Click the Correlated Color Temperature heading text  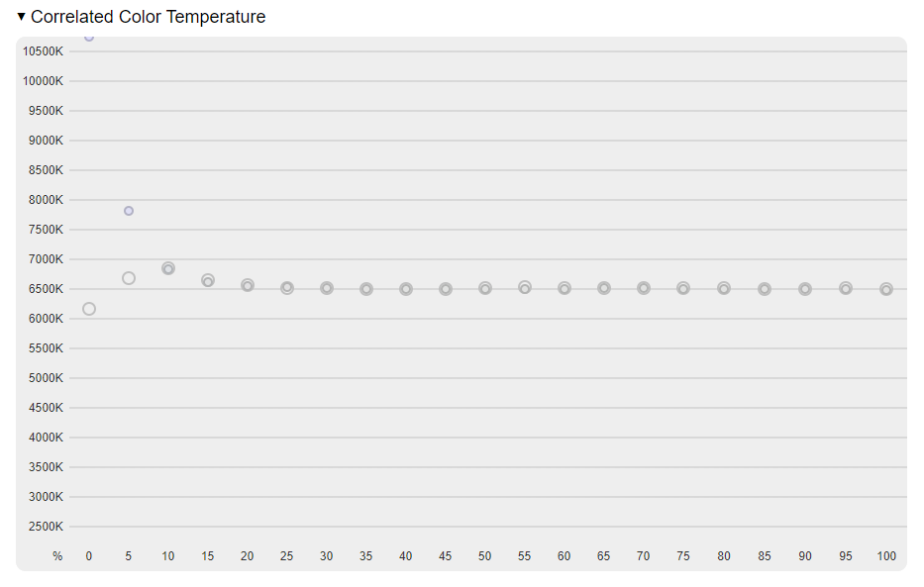(148, 17)
